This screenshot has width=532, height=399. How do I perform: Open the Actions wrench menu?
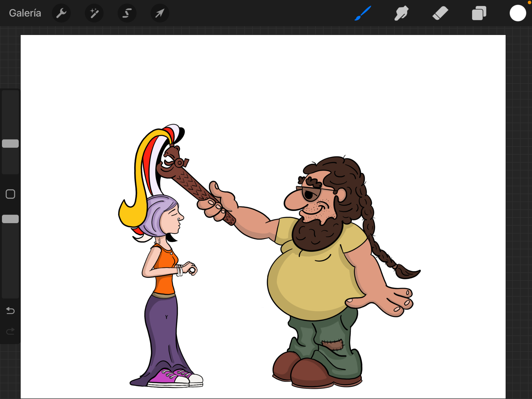point(61,13)
